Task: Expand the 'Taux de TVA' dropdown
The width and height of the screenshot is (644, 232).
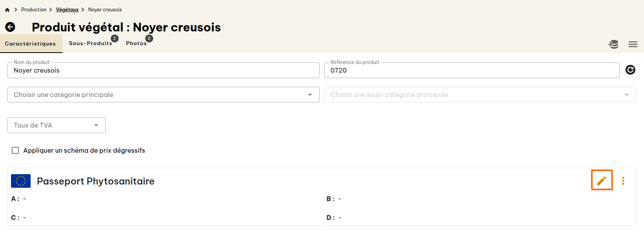Action: [x=57, y=125]
